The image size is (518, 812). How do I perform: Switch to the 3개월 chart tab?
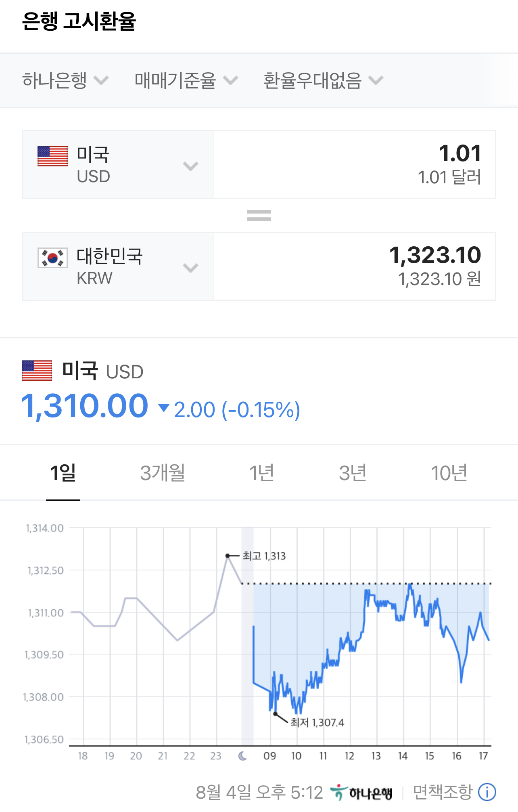point(163,473)
